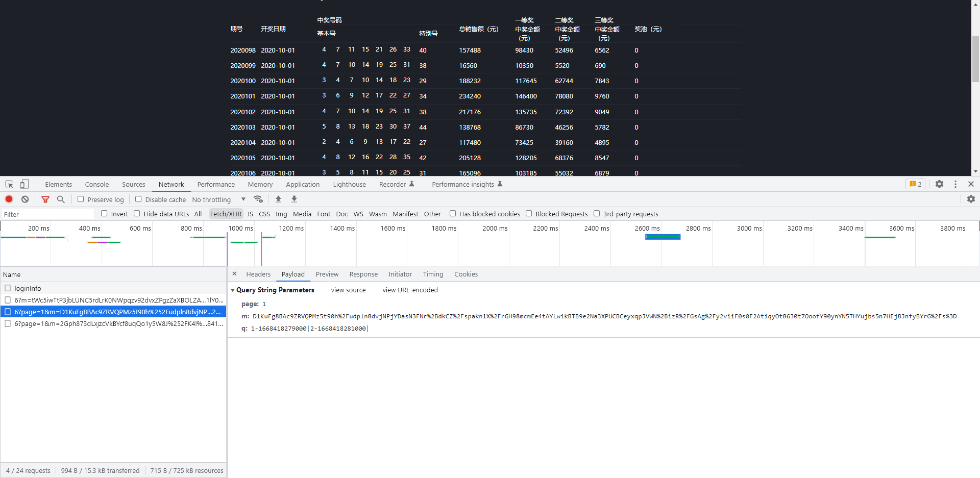Show the request Timing tab
Viewport: 980px width, 478px height.
point(433,274)
